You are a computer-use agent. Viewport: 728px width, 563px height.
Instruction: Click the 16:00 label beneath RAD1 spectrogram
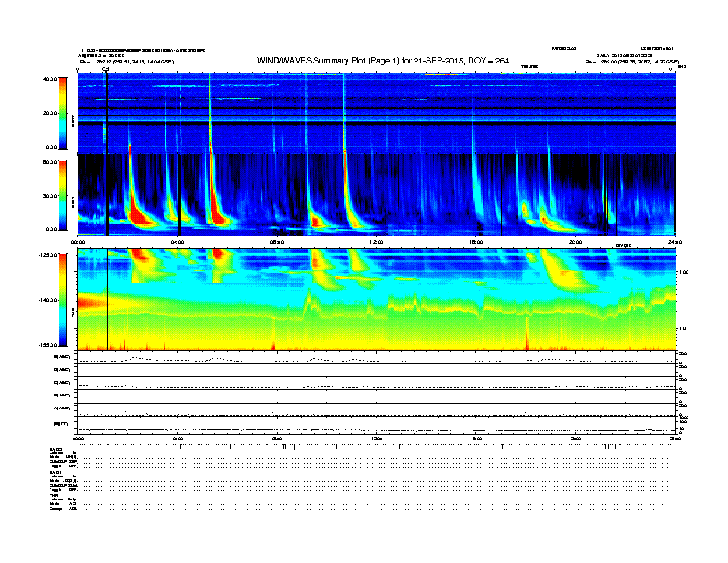tap(476, 242)
